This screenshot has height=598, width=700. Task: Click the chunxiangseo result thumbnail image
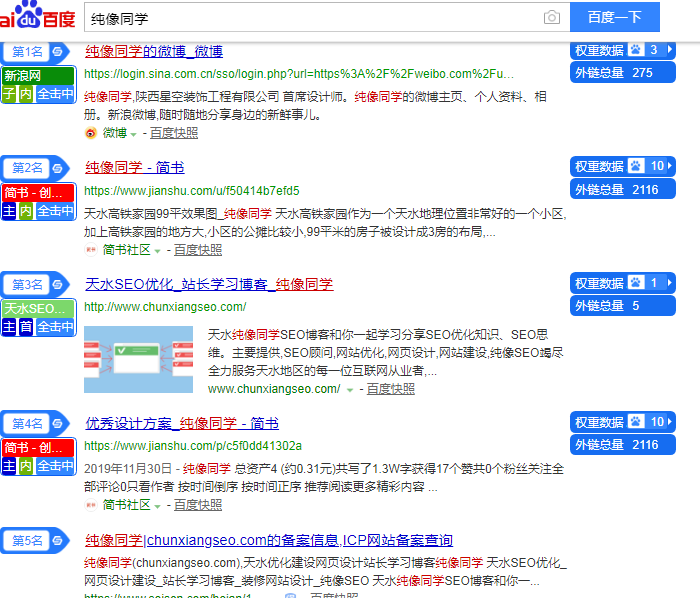(138, 359)
